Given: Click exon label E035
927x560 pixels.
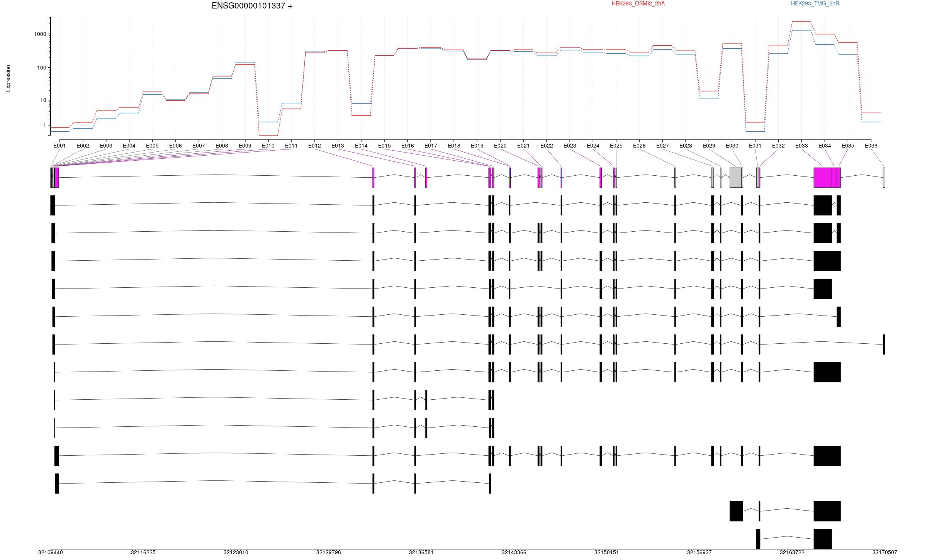Looking at the screenshot, I should (x=848, y=146).
